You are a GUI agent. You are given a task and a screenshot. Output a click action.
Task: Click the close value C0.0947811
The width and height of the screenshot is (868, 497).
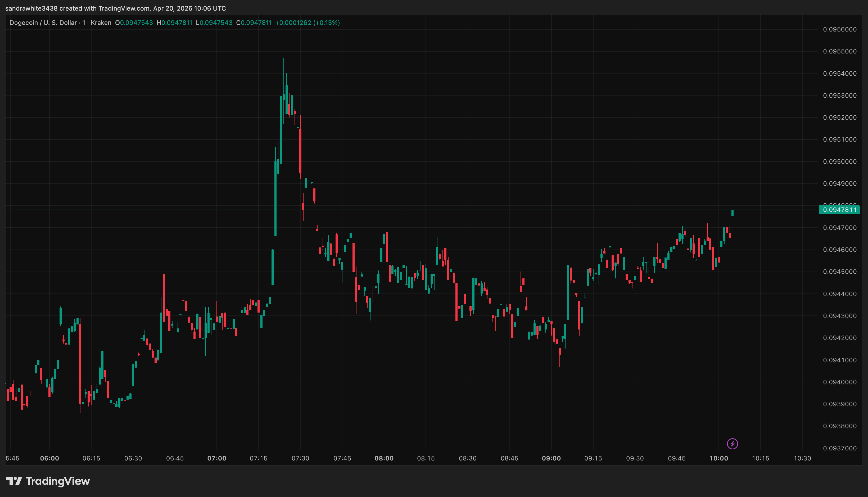tap(254, 23)
